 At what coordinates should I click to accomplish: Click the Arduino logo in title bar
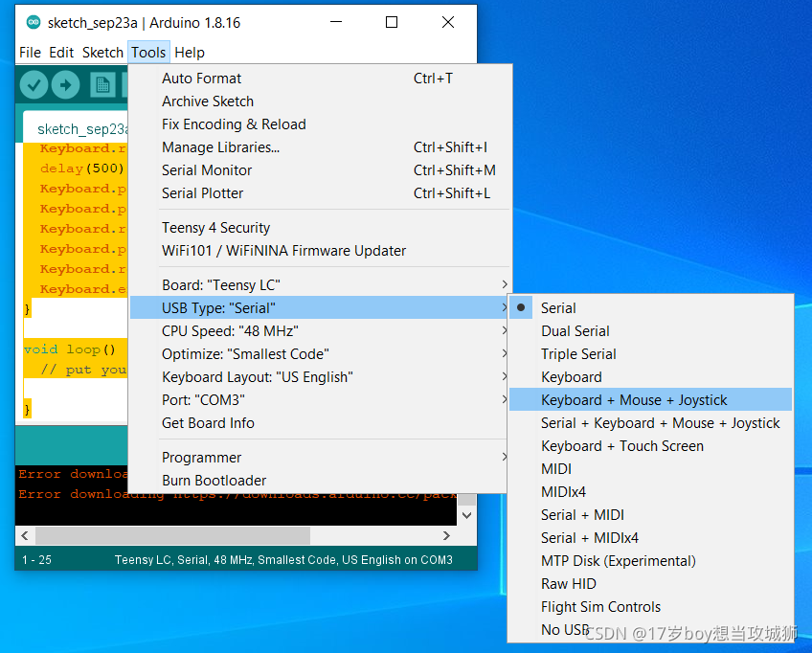point(34,22)
